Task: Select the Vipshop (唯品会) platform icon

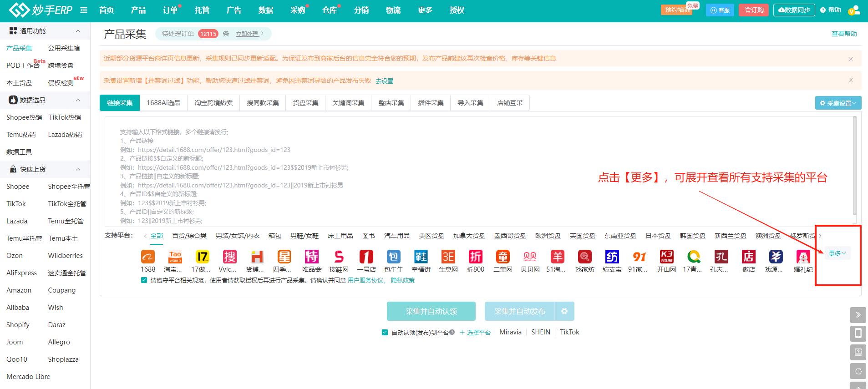Action: click(x=311, y=257)
